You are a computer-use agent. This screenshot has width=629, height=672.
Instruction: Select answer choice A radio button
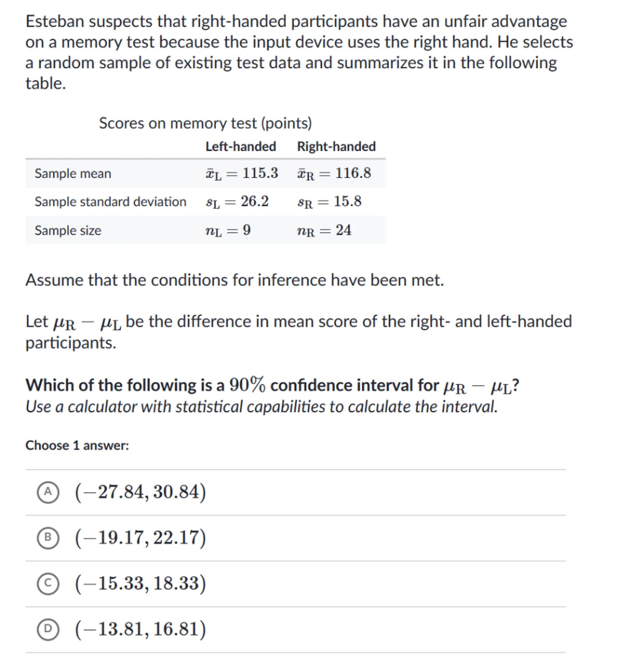pos(48,492)
